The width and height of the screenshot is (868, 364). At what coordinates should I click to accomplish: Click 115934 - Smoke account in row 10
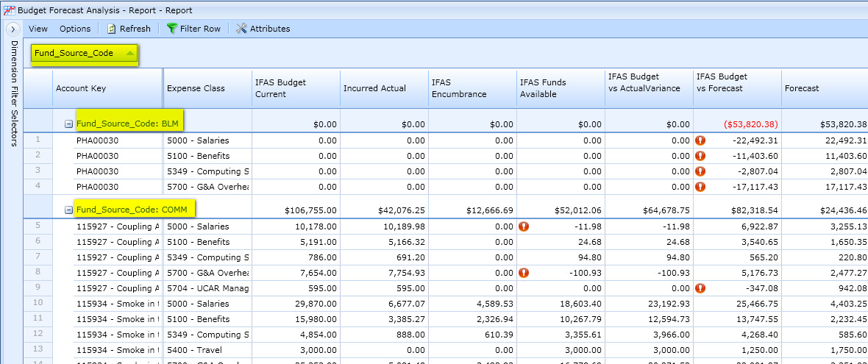click(118, 304)
